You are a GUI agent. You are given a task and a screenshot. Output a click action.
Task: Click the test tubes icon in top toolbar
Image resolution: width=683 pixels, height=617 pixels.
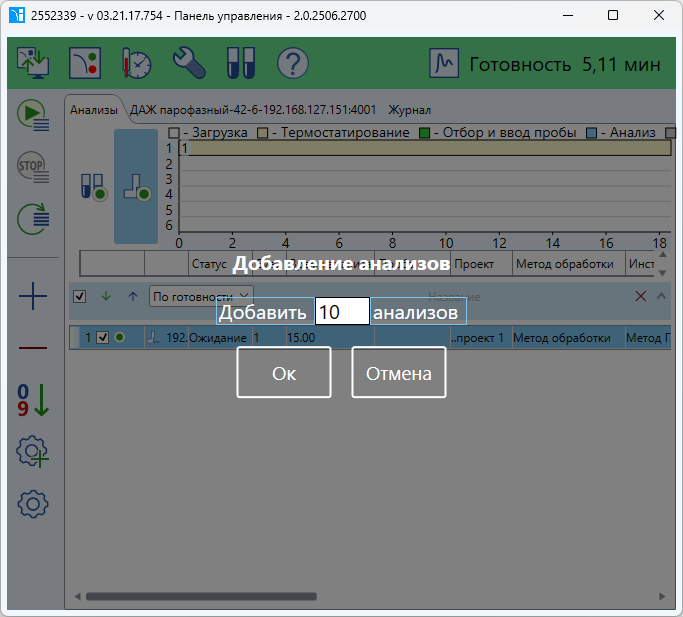coord(241,64)
